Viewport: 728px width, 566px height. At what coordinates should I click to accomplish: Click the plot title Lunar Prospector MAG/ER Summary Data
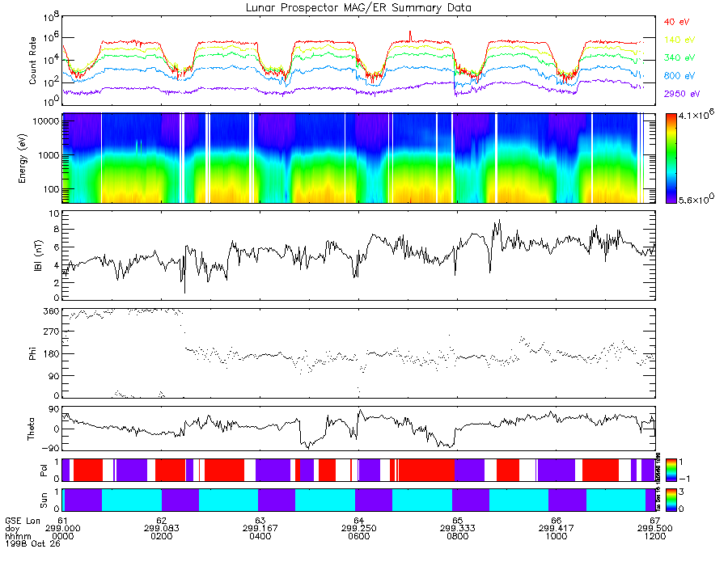[x=359, y=7]
